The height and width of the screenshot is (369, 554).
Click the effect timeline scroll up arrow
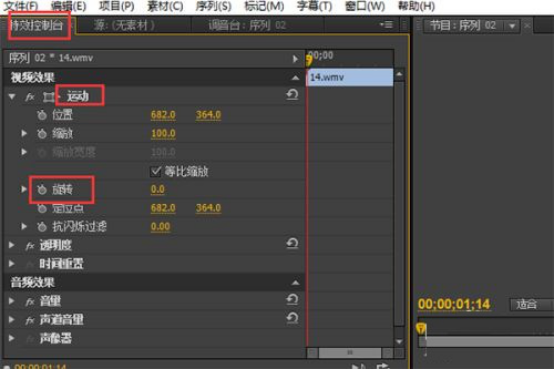pos(399,75)
